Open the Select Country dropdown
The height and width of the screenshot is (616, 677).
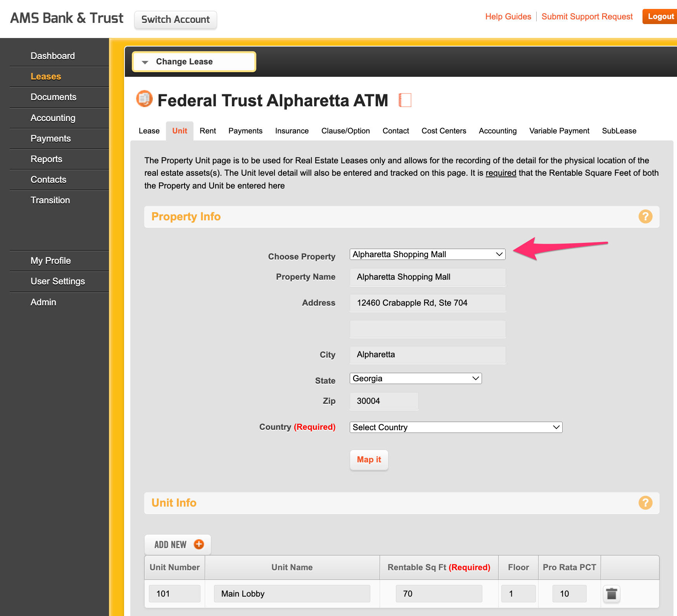point(456,427)
